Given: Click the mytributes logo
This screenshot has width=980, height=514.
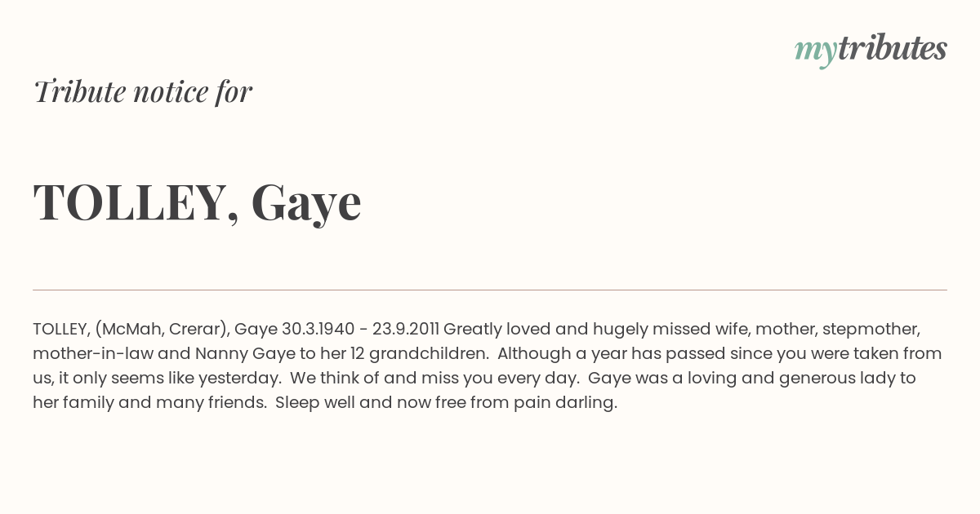Looking at the screenshot, I should pos(871,50).
